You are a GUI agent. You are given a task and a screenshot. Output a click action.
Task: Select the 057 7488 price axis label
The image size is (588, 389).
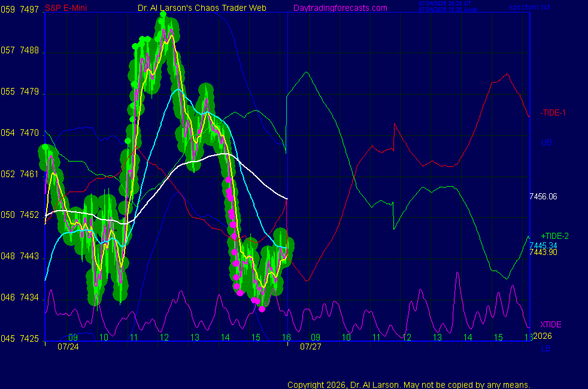pos(20,50)
